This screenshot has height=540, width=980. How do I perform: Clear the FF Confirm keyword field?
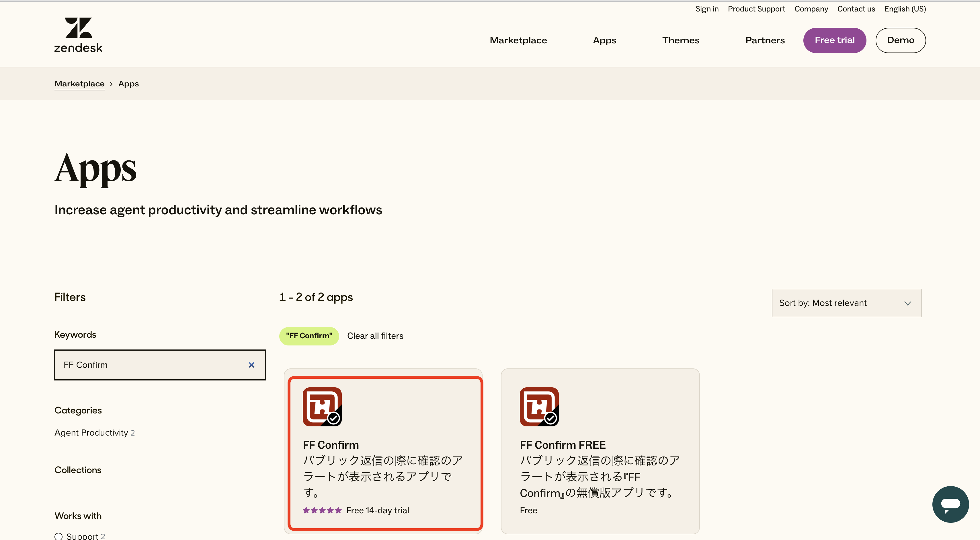(x=251, y=365)
